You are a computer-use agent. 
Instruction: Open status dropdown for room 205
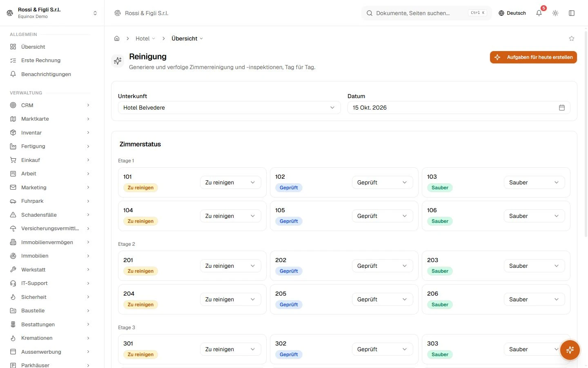(x=382, y=299)
